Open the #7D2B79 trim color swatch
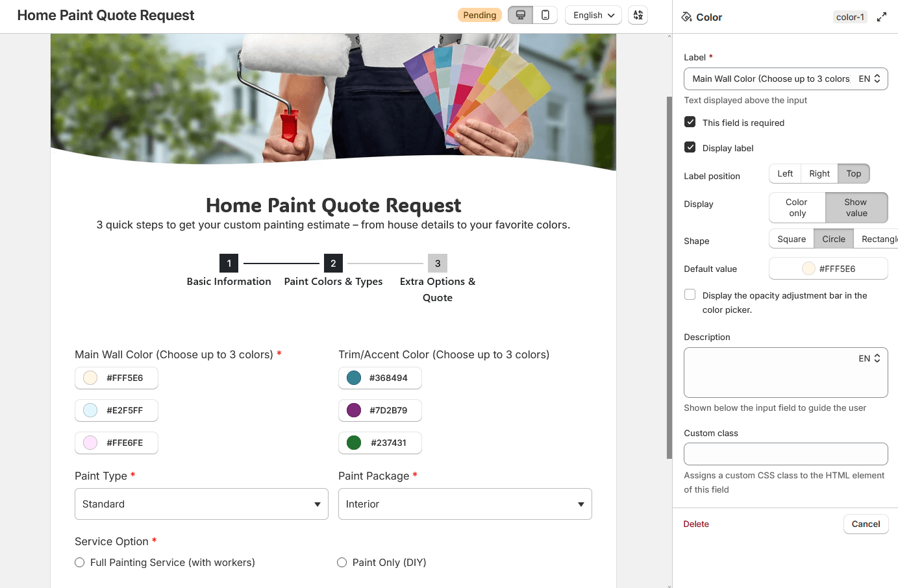The width and height of the screenshot is (898, 588). coord(380,410)
